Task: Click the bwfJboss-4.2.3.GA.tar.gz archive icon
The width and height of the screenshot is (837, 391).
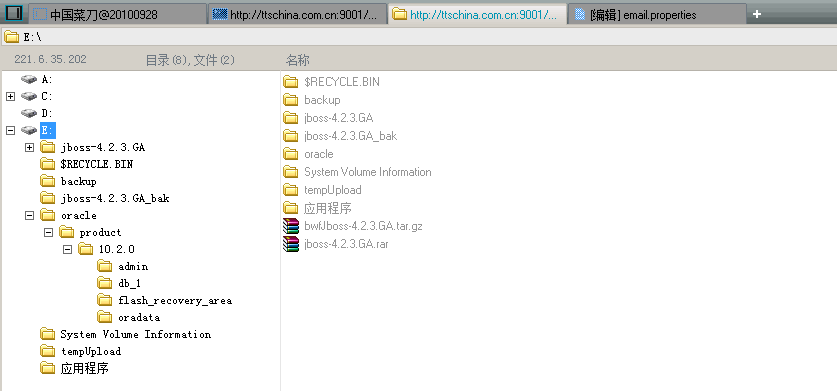Action: pyautogui.click(x=291, y=226)
